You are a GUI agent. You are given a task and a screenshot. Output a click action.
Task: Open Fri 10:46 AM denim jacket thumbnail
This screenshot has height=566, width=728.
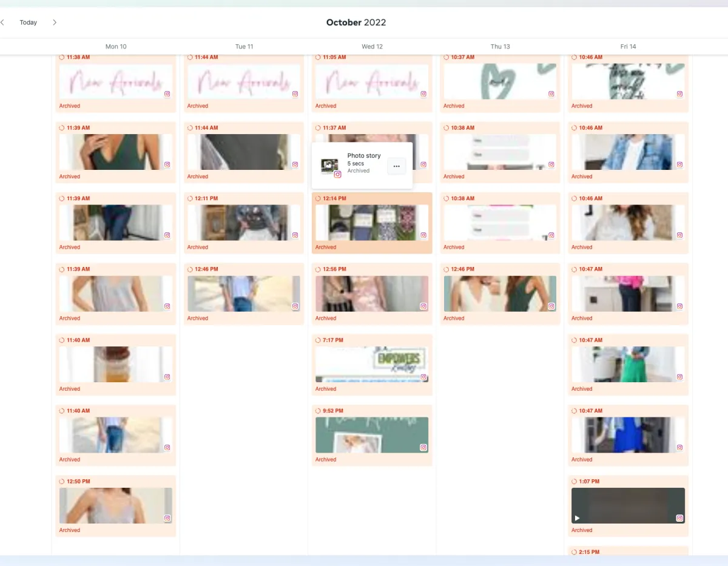(x=628, y=152)
